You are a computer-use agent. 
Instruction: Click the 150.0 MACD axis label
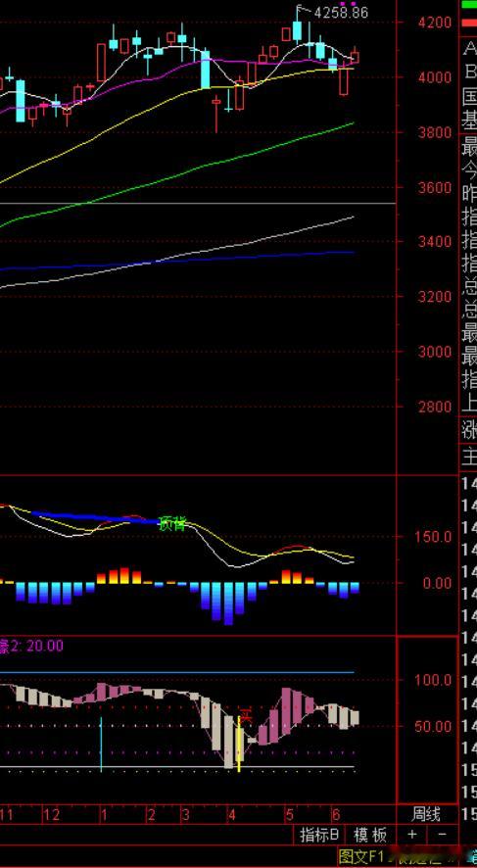point(435,537)
